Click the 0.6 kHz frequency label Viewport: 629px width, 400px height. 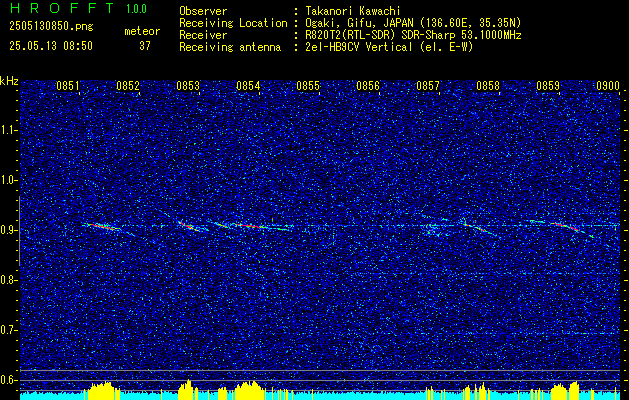point(8,380)
